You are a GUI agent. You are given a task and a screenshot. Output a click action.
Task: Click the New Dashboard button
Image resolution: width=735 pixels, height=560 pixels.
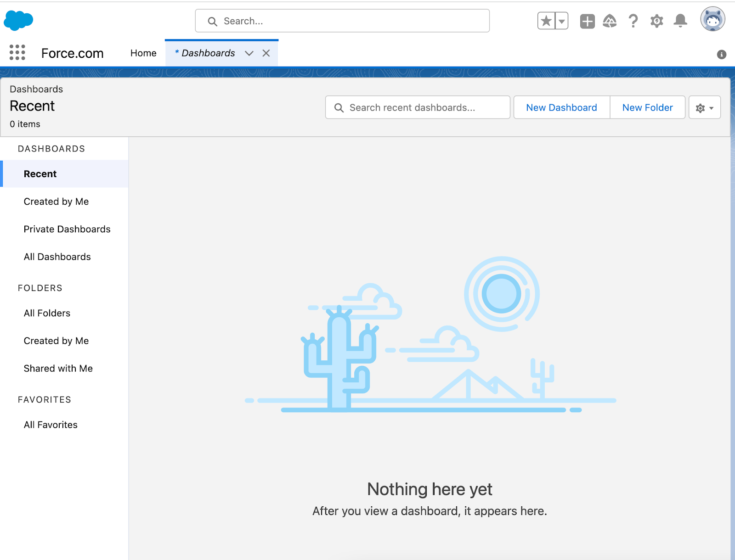pos(561,108)
